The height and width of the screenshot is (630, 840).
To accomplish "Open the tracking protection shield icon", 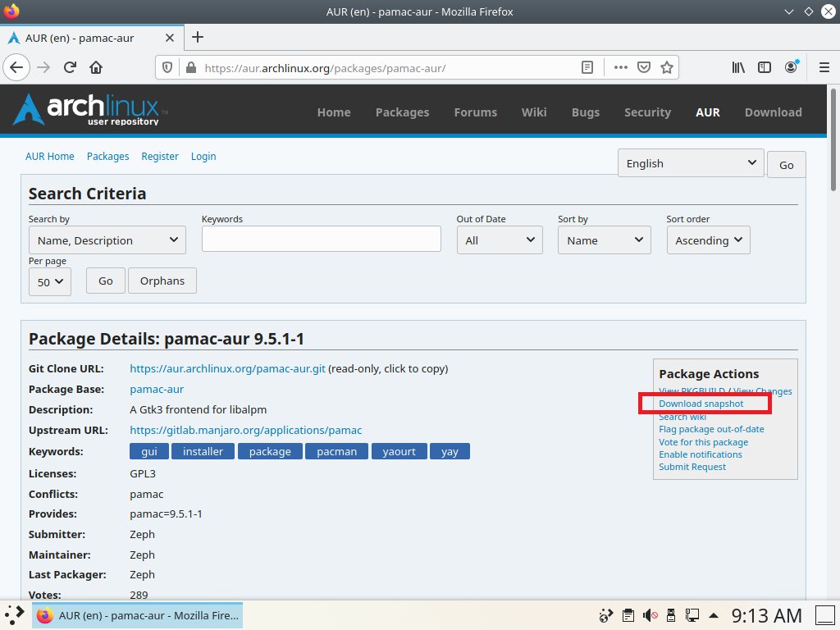I will tap(167, 67).
